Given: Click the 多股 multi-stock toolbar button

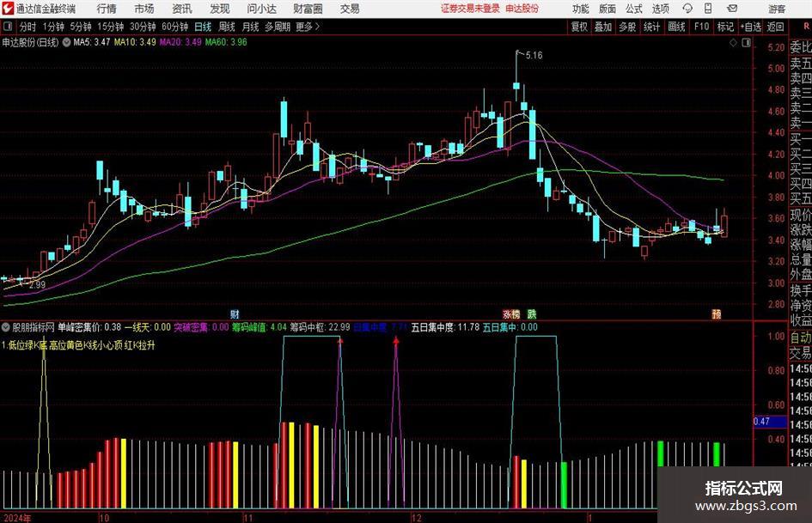Looking at the screenshot, I should (627, 27).
